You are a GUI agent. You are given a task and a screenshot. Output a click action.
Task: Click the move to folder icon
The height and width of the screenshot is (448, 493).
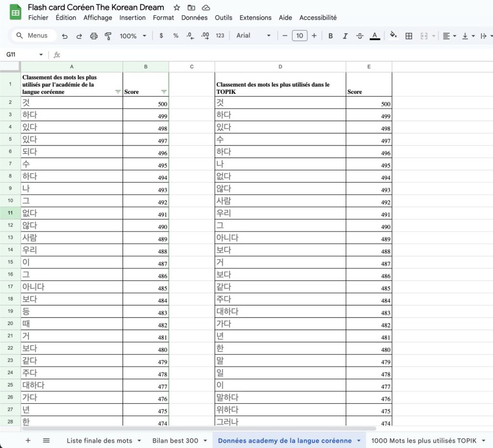click(191, 8)
